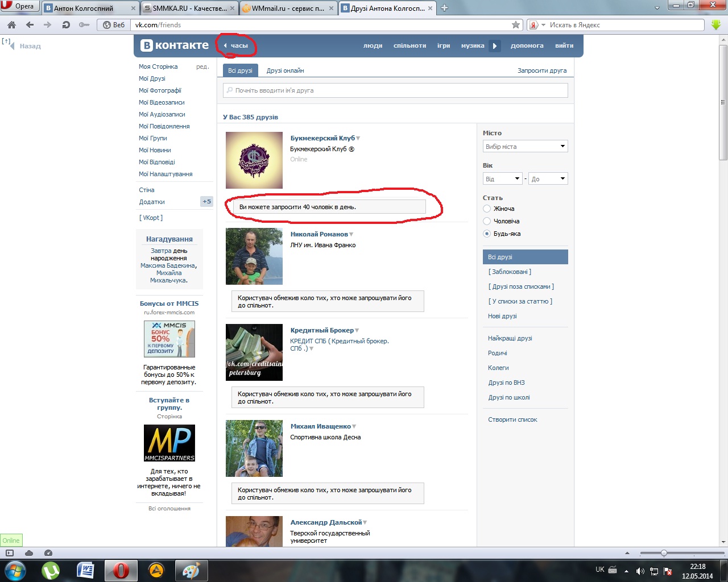Select the Будь-яка gender radio button

pyautogui.click(x=487, y=234)
